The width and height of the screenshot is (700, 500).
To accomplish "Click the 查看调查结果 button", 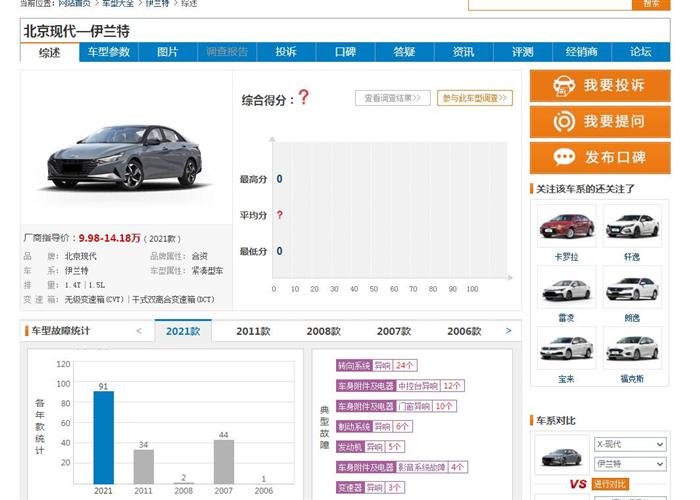I will click(393, 98).
